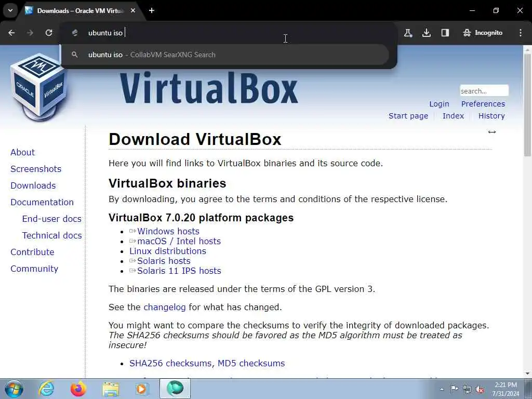532x399 pixels.
Task: Launch Firefox from the taskbar
Action: [78, 389]
